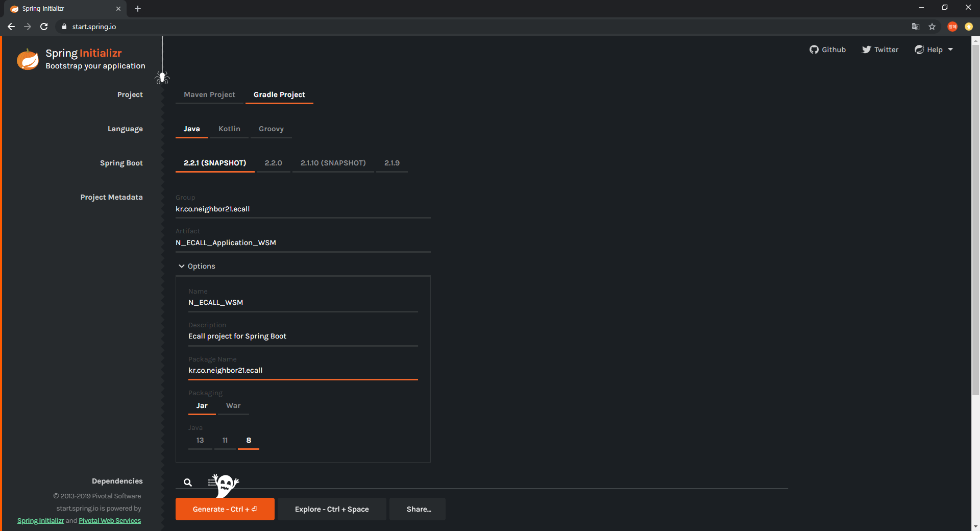Click the Generate button
Viewport: 980px width, 531px height.
click(x=225, y=509)
